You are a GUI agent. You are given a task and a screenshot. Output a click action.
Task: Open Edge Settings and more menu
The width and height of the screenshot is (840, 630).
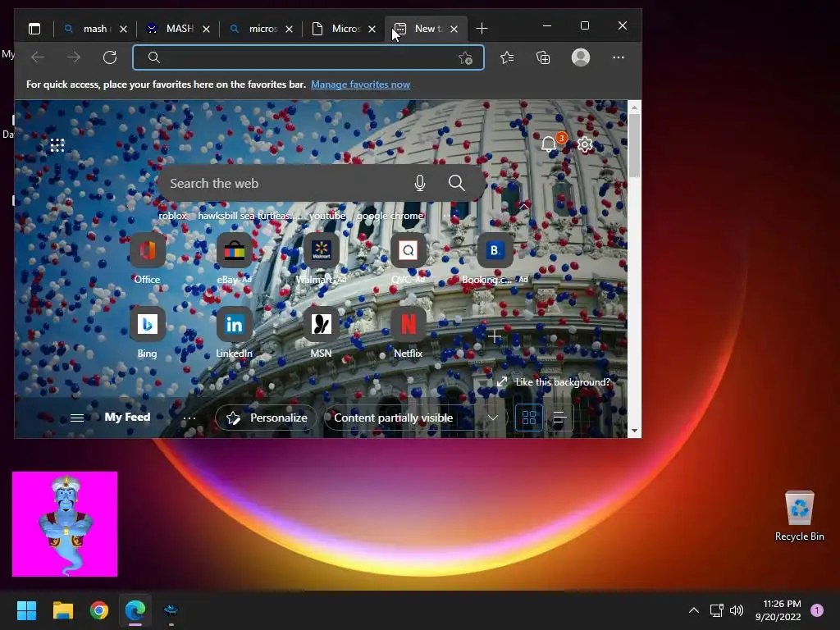tap(619, 57)
